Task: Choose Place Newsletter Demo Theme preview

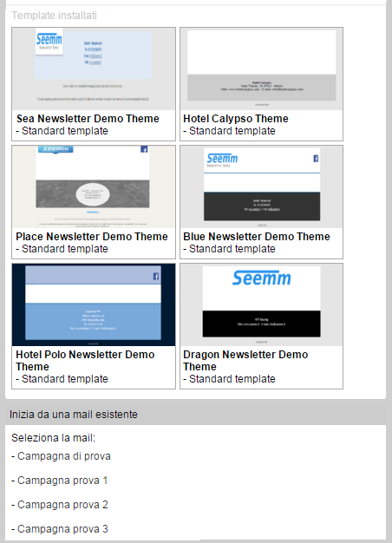Action: [x=94, y=186]
